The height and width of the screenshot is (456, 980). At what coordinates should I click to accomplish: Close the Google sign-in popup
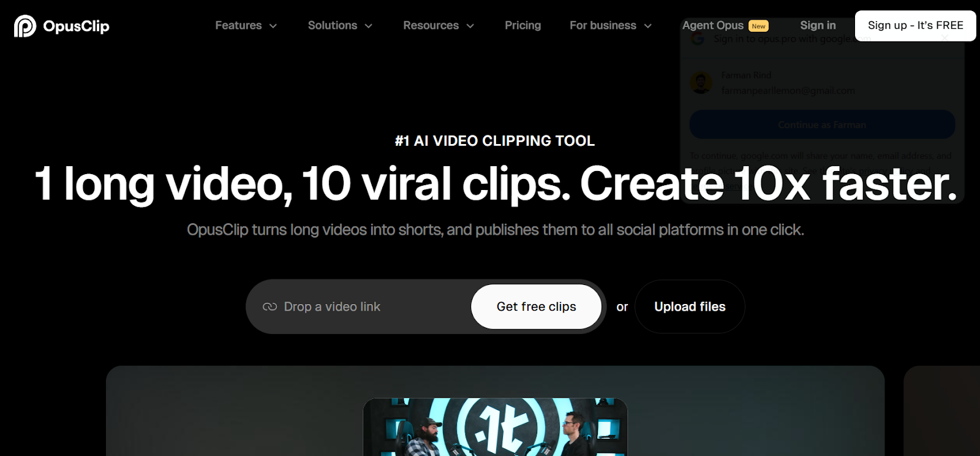[945, 39]
